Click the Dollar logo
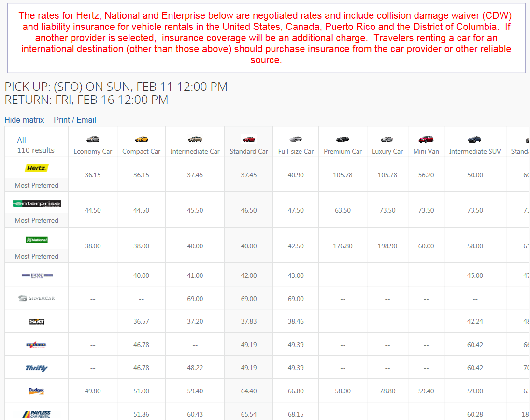The width and height of the screenshot is (530, 420). tap(36, 345)
